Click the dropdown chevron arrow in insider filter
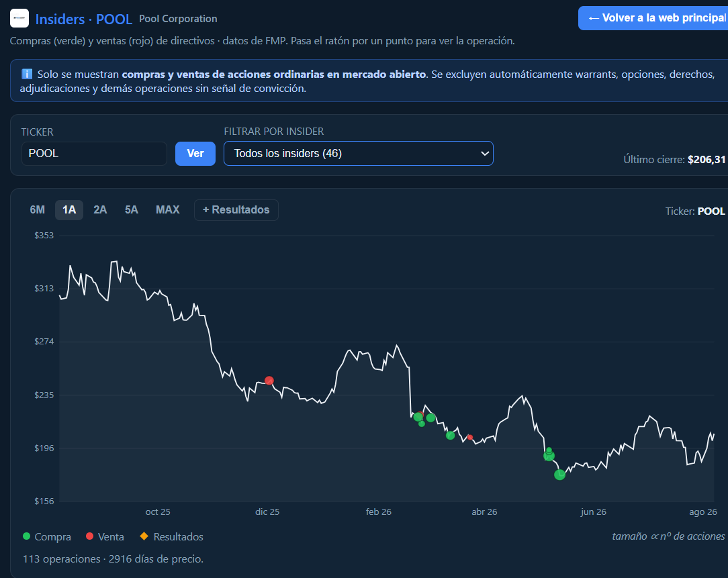 point(485,153)
